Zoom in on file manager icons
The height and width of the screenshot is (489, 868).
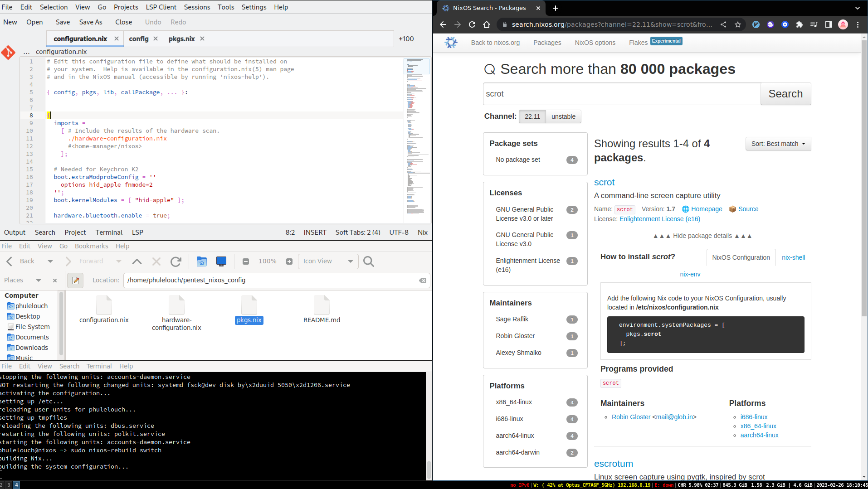289,261
